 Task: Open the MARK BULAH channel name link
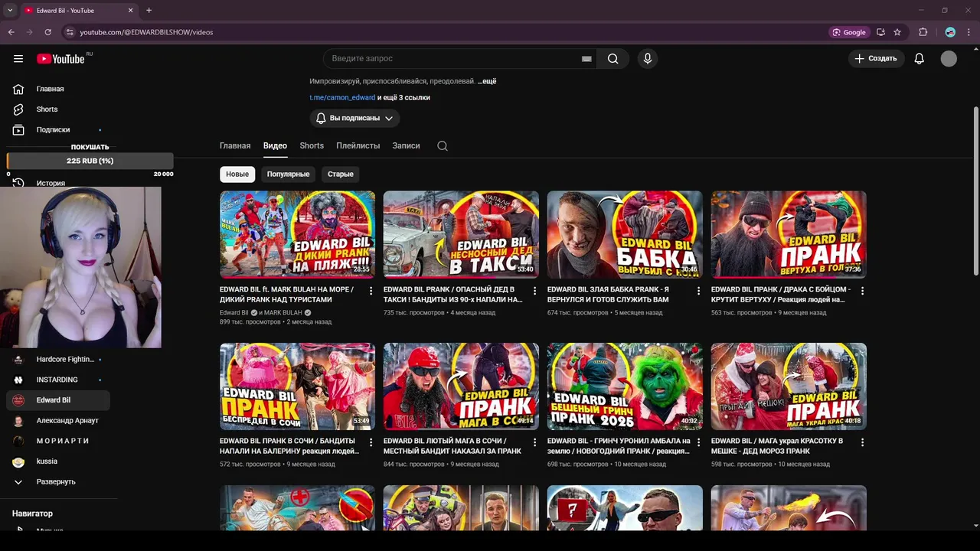click(x=283, y=313)
